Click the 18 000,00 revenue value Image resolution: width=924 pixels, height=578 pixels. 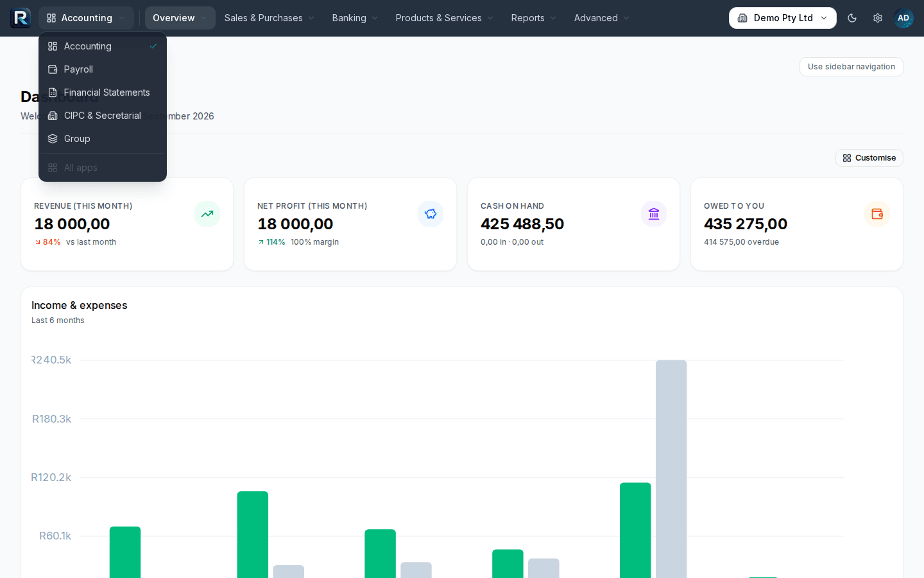pos(73,224)
